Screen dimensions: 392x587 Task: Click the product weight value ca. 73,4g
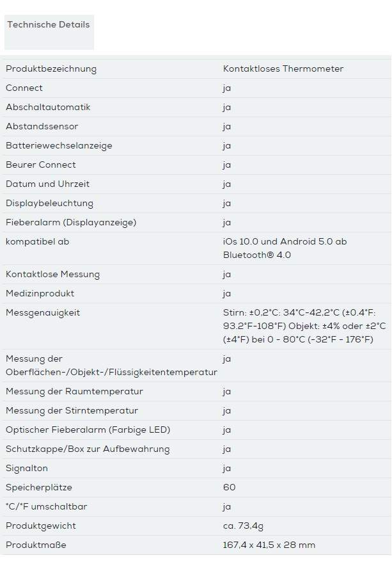click(243, 526)
